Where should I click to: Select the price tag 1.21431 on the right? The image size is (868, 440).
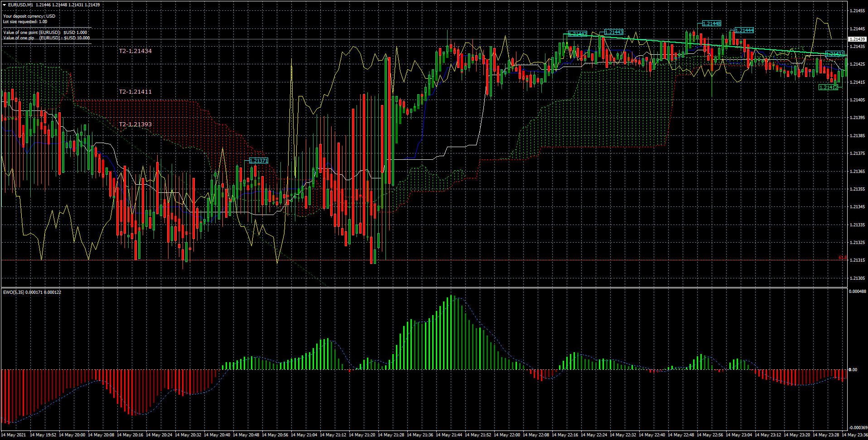[835, 54]
